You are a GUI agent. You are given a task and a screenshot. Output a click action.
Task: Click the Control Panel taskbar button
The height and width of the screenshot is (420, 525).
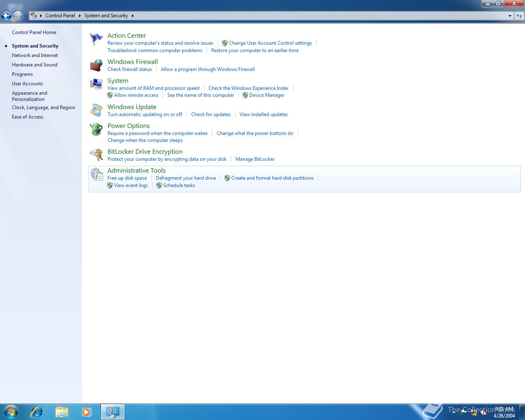click(x=113, y=412)
